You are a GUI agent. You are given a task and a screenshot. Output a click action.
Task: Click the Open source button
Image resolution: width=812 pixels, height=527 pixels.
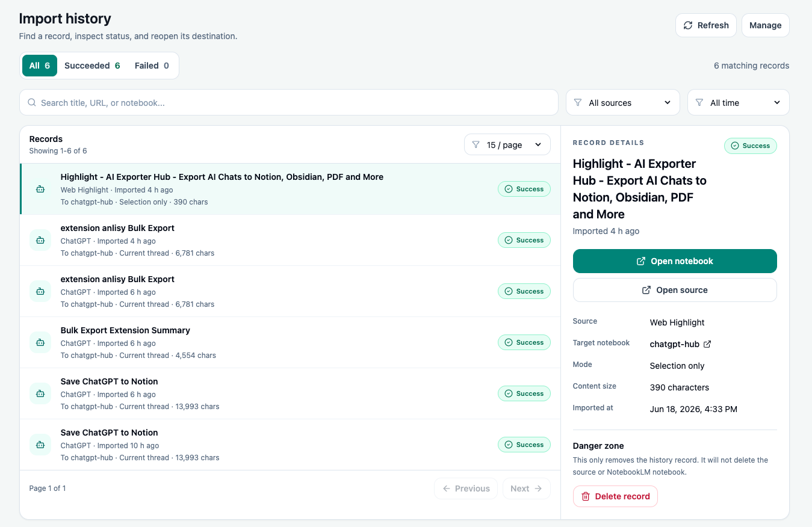pos(675,290)
